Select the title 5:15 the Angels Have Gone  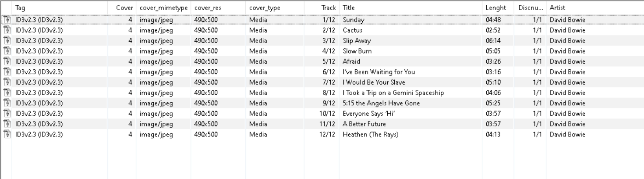(x=381, y=104)
